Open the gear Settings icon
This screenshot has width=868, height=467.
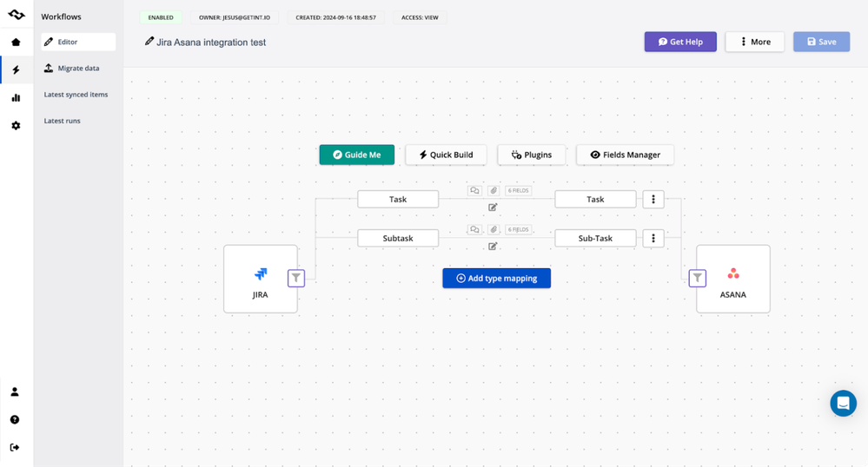[16, 126]
